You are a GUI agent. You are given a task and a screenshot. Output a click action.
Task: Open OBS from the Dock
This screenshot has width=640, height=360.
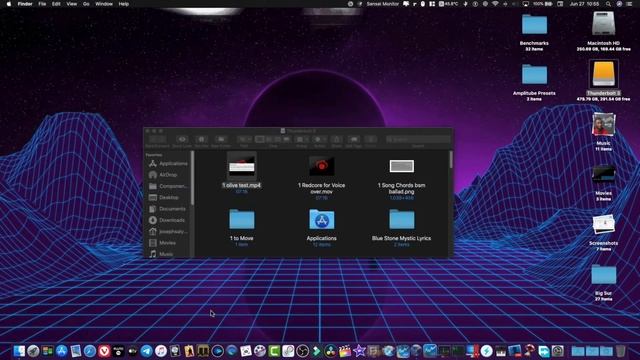click(x=302, y=351)
